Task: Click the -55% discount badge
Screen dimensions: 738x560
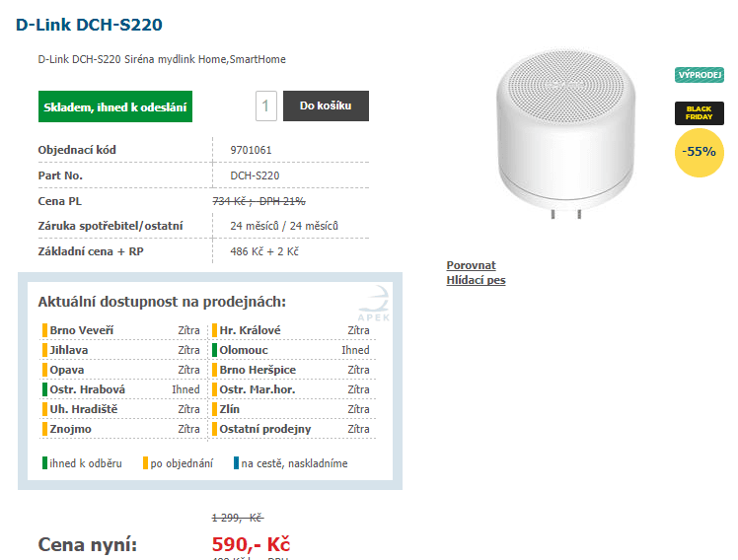Action: pyautogui.click(x=699, y=153)
